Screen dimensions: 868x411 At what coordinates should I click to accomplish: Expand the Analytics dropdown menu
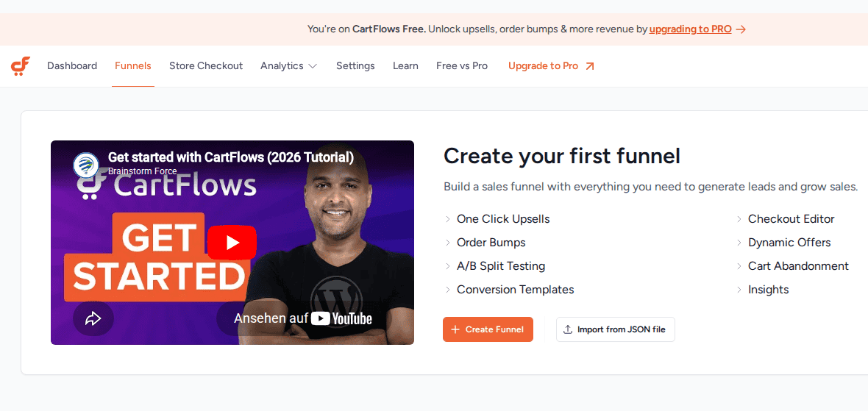pos(289,66)
